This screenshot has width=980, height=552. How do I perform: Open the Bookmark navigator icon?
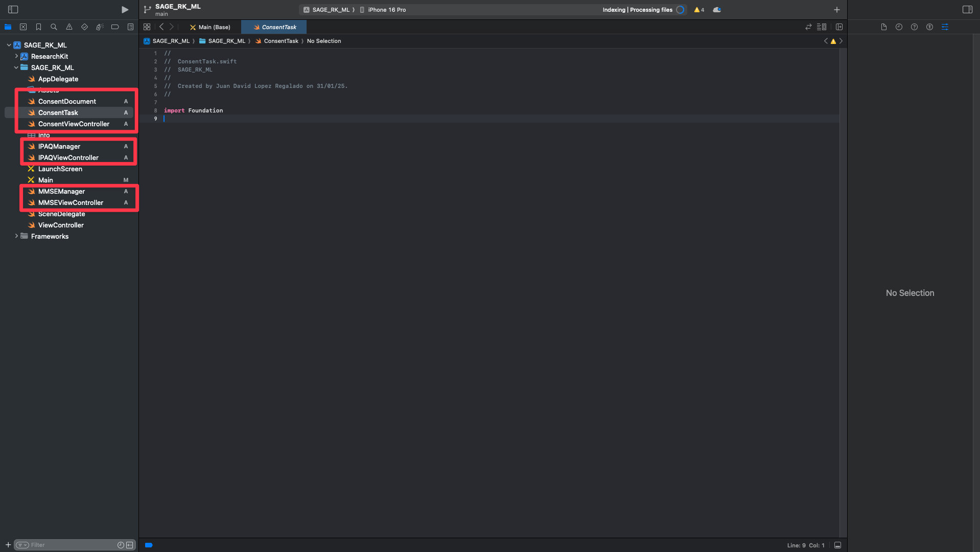[x=38, y=27]
